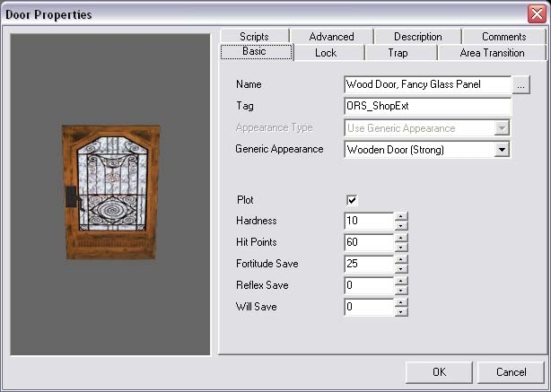Click the Cancel button
This screenshot has width=551, height=392.
click(x=511, y=371)
